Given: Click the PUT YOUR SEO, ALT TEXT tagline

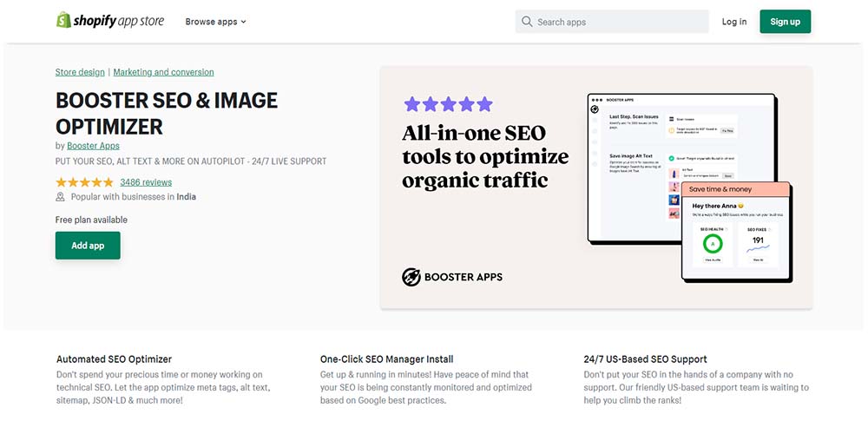Looking at the screenshot, I should pyautogui.click(x=191, y=161).
